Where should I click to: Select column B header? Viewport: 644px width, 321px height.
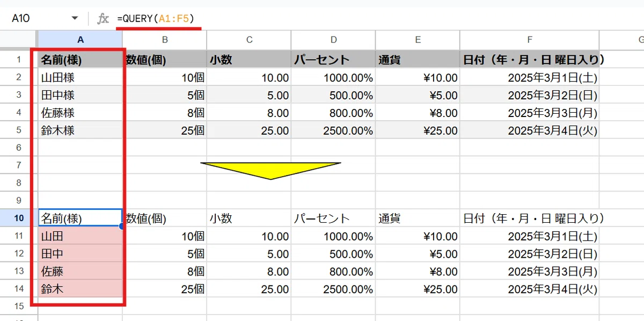165,40
